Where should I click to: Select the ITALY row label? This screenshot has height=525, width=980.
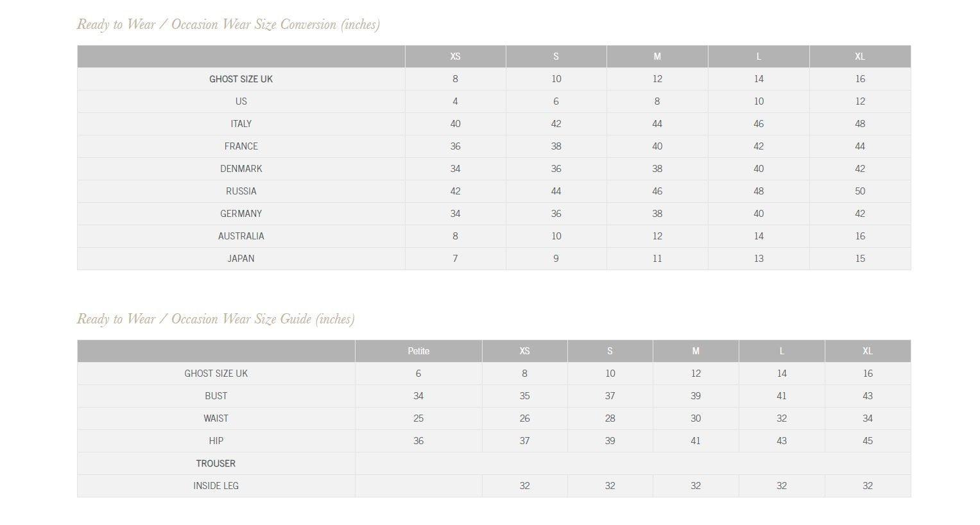point(241,124)
